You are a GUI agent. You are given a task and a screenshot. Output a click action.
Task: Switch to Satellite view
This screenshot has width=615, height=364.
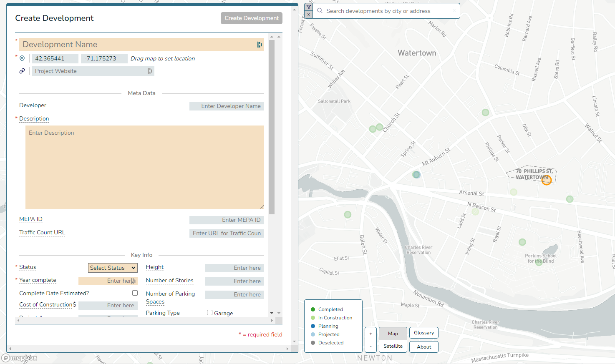point(393,346)
